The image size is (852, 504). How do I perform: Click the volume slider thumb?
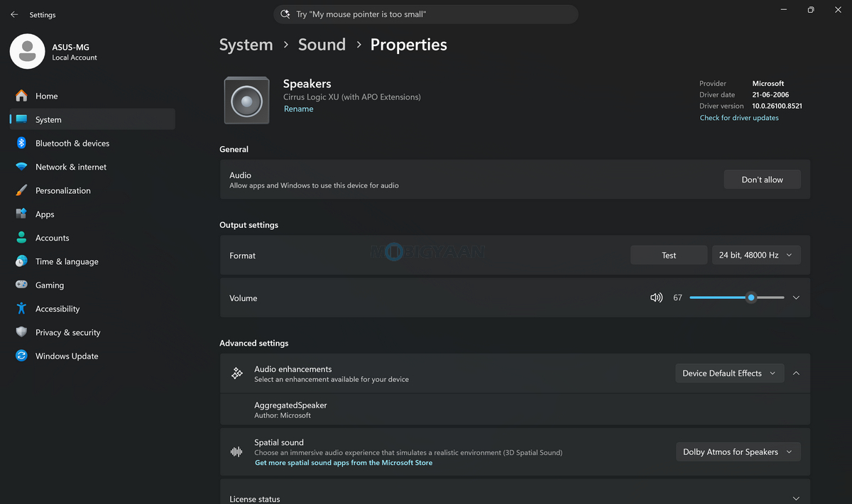[x=751, y=297]
